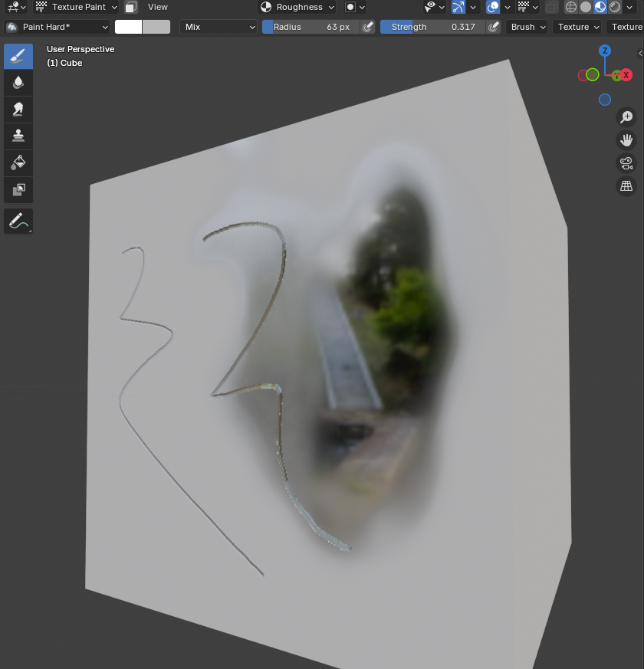Click the white primary color swatch
Image resolution: width=644 pixels, height=669 pixels.
tap(128, 27)
